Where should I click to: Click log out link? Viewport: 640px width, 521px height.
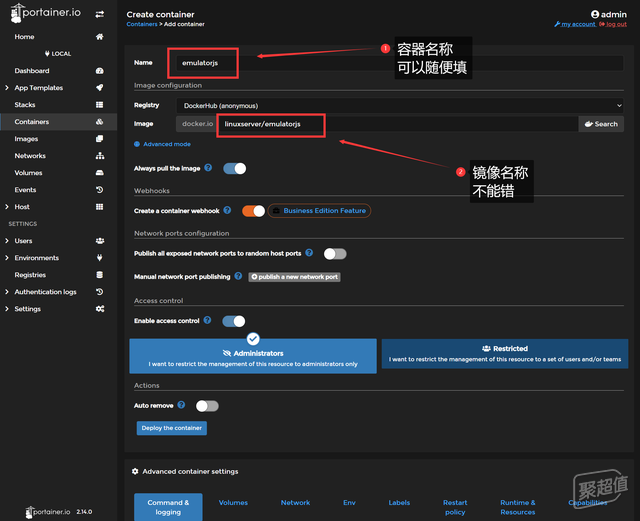pyautogui.click(x=613, y=24)
